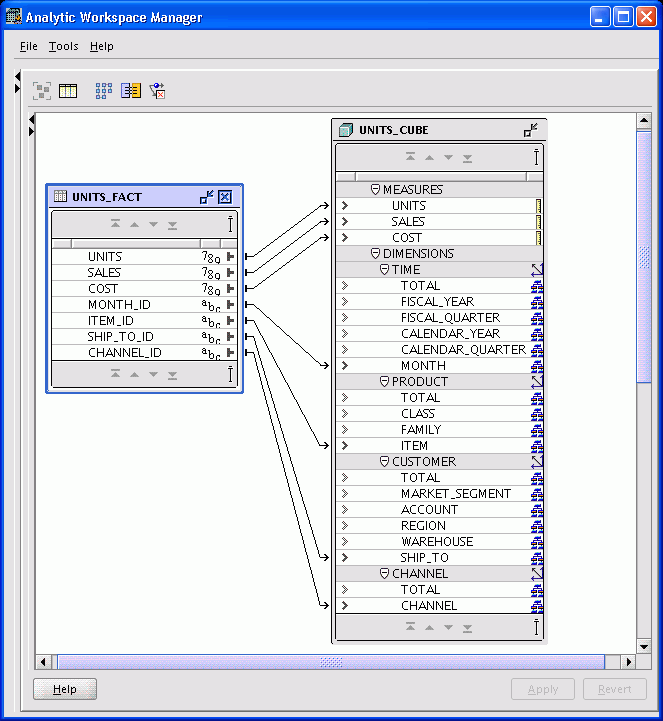This screenshot has width=663, height=721.
Task: Select the MONTH_ID row in UNITS_FACT
Action: pyautogui.click(x=144, y=305)
